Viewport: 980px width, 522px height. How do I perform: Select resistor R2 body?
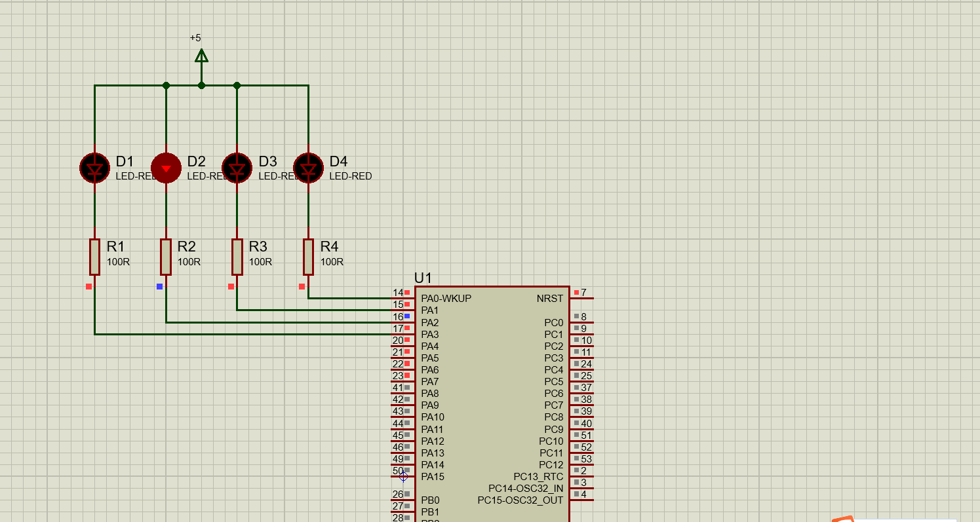pyautogui.click(x=166, y=257)
